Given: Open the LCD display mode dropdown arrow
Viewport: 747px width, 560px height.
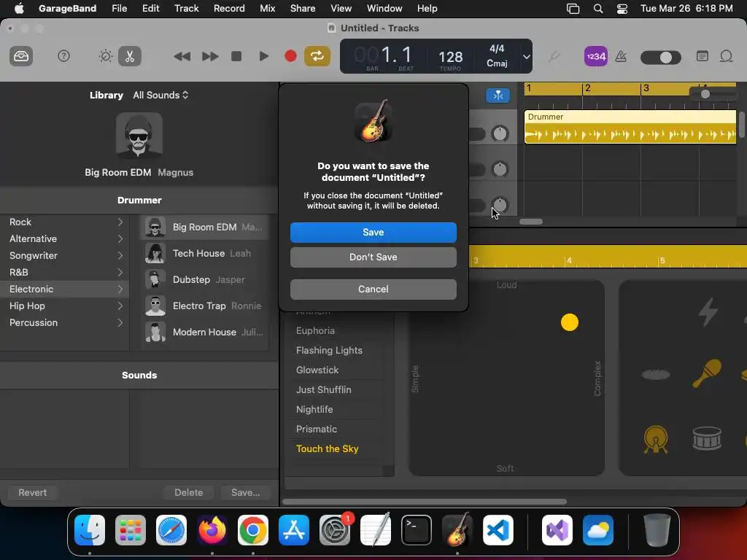Looking at the screenshot, I should click(x=527, y=57).
